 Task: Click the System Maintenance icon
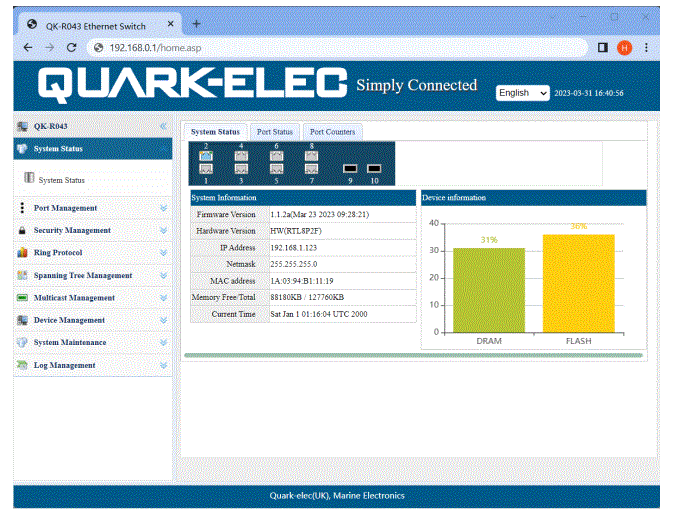[x=22, y=342]
